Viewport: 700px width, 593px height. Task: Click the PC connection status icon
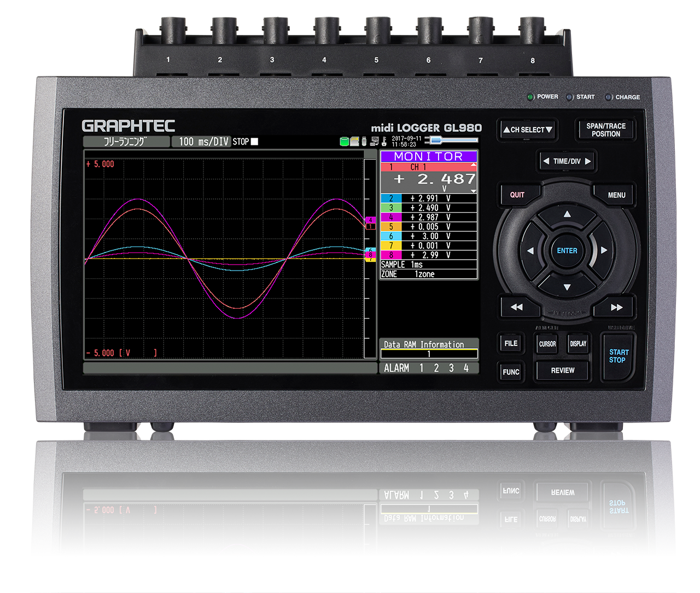(375, 141)
